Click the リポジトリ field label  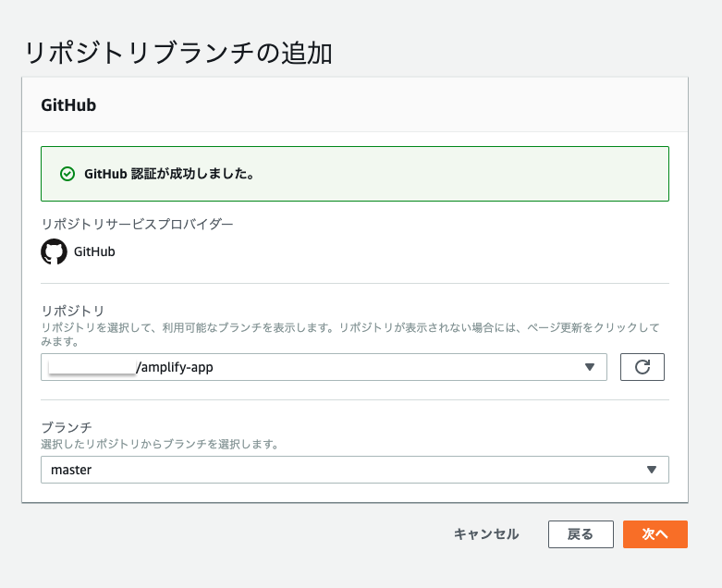(73, 311)
